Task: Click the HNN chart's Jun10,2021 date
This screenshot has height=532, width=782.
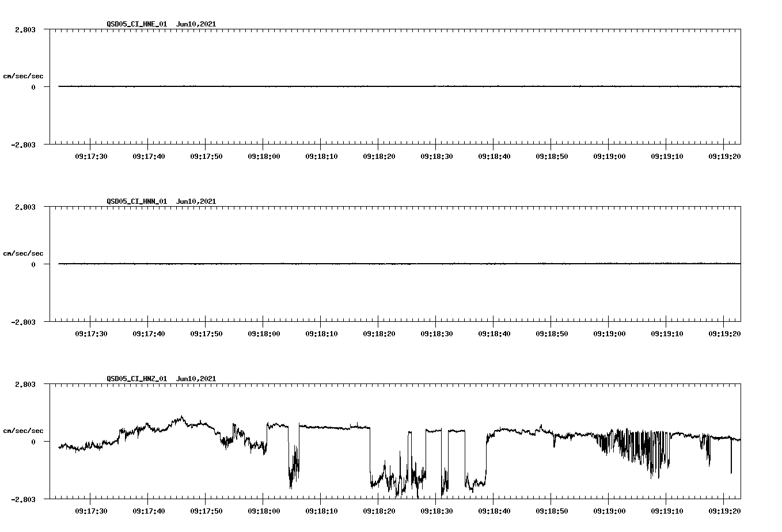Action: (196, 202)
